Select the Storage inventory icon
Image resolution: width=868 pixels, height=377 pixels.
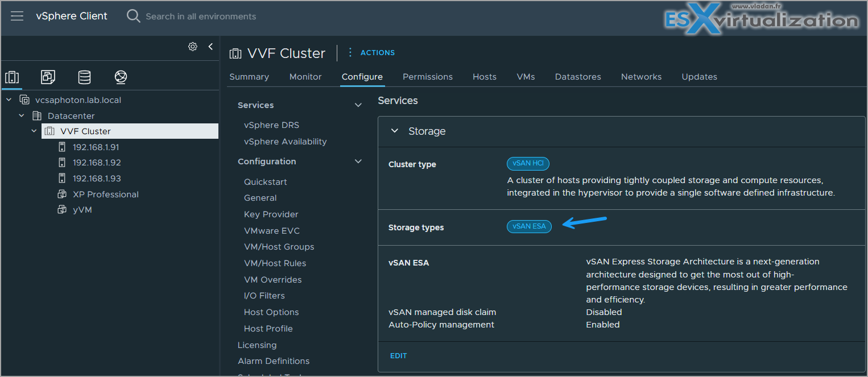coord(84,77)
